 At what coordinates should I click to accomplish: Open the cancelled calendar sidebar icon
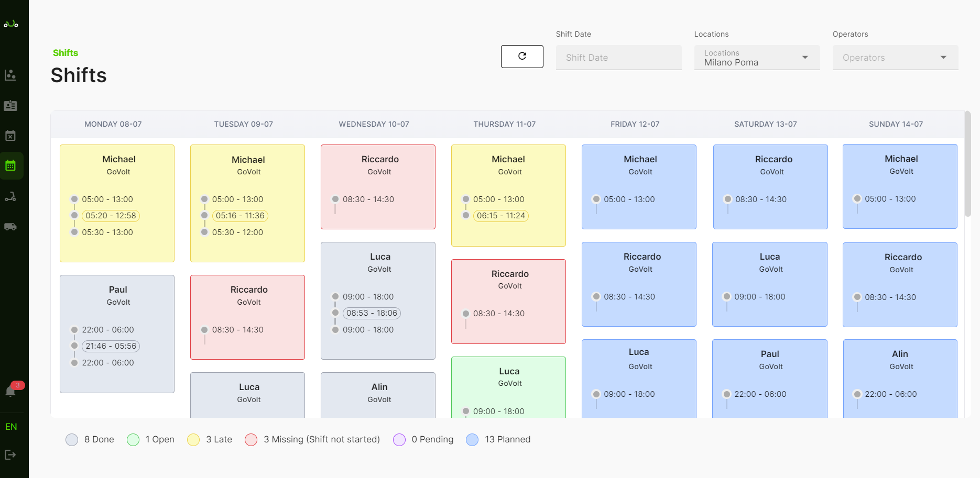click(x=10, y=136)
